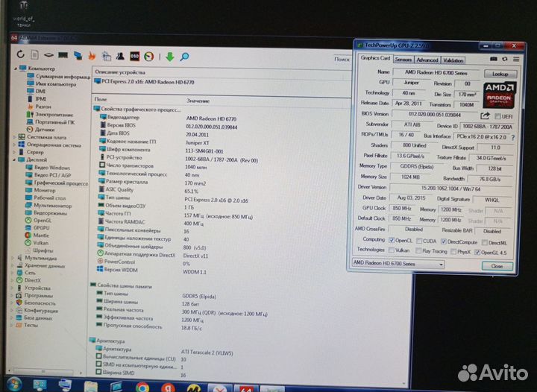Switch to the Validation tab
The image size is (537, 392).
[453, 60]
